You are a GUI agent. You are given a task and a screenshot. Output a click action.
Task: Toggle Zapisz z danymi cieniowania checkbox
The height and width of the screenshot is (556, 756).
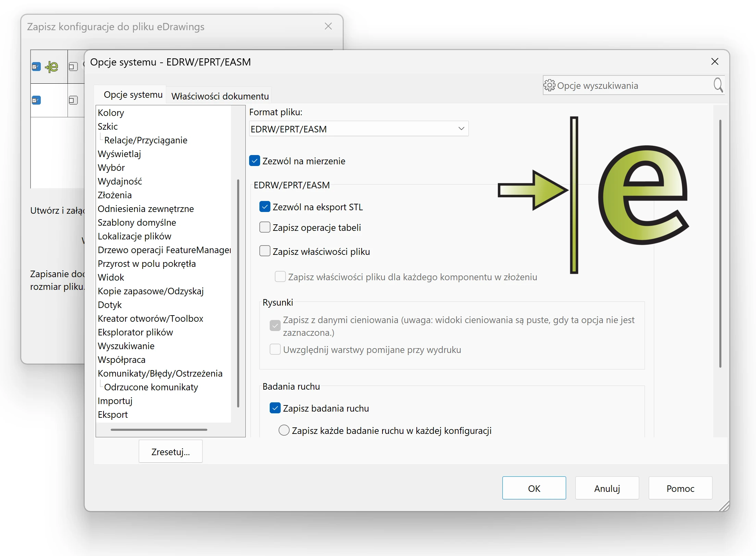(275, 326)
